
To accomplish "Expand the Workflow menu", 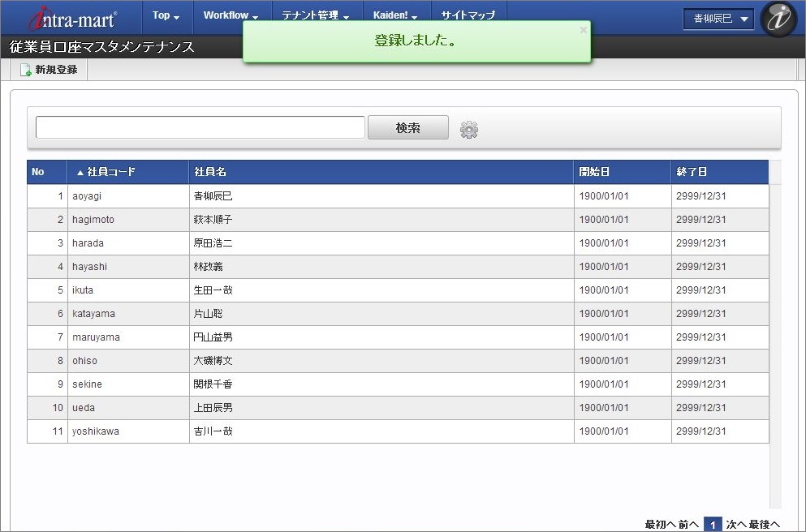I will (231, 15).
